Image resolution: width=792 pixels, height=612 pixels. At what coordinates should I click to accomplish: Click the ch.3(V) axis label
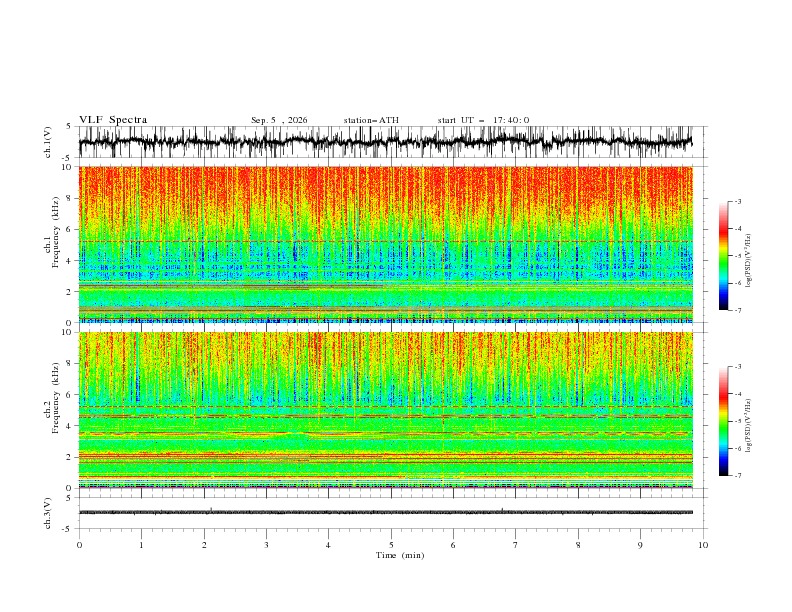pos(48,513)
